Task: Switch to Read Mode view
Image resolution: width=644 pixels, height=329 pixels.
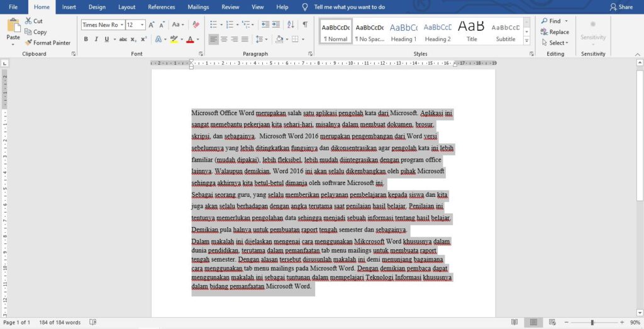Action: pyautogui.click(x=514, y=323)
